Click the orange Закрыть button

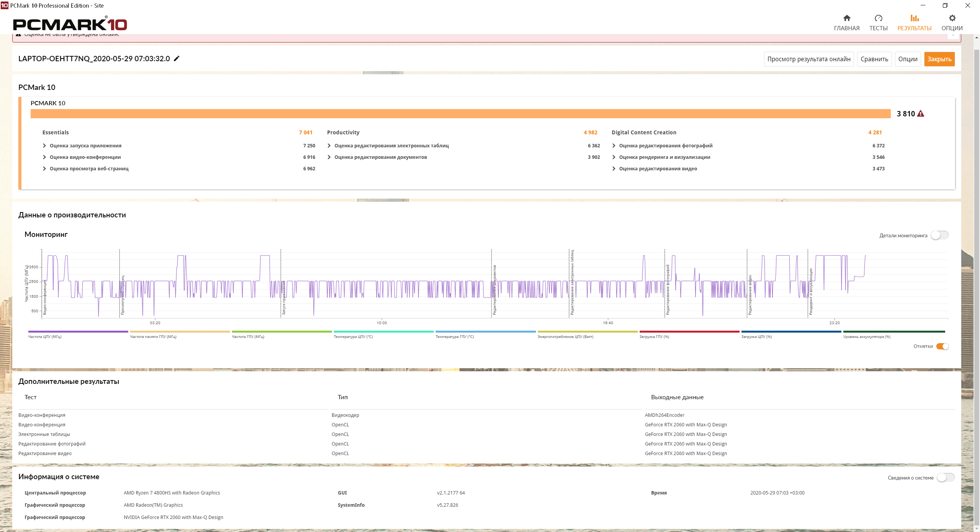[x=939, y=59]
